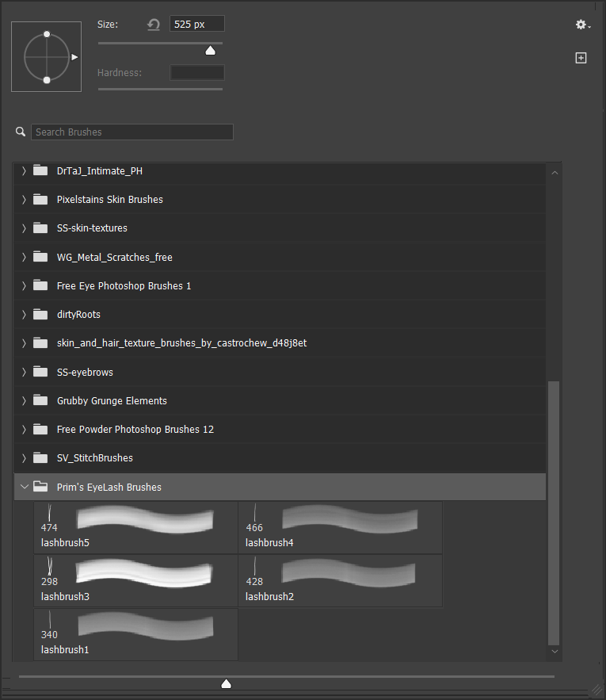Click the arrow on brush angle preview
The width and height of the screenshot is (606, 700).
pos(74,57)
